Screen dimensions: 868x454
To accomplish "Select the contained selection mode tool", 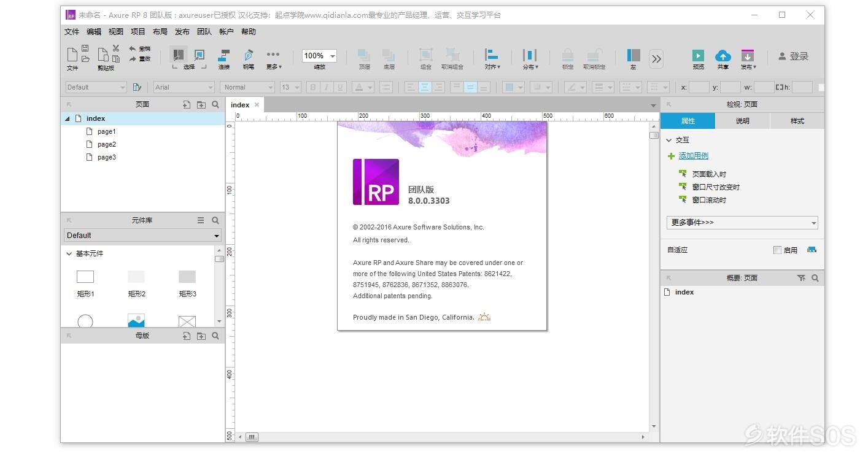I will pos(200,55).
